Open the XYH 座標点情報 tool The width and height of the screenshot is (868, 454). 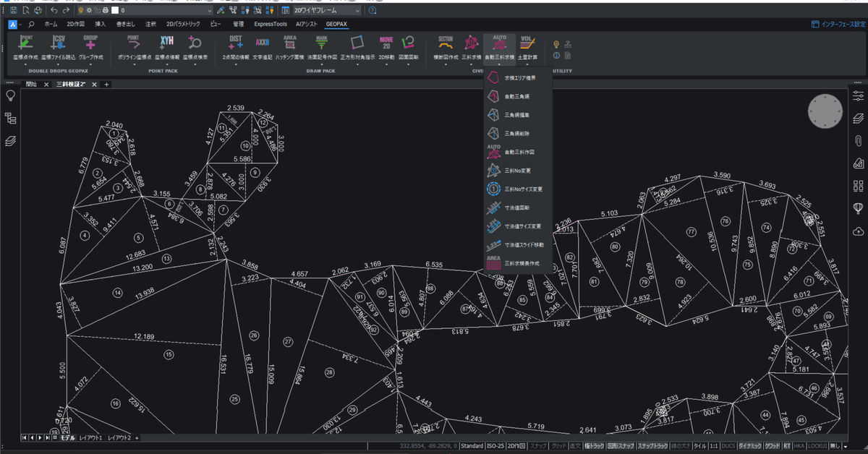(166, 46)
